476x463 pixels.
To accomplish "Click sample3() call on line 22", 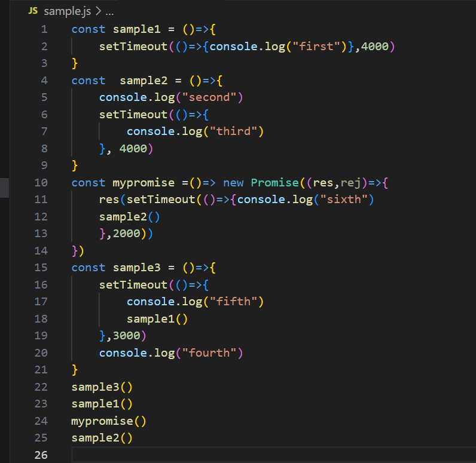I will [x=102, y=387].
